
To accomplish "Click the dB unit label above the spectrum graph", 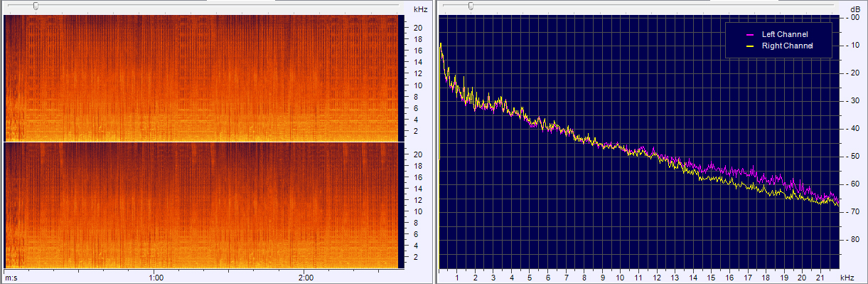I will [854, 9].
